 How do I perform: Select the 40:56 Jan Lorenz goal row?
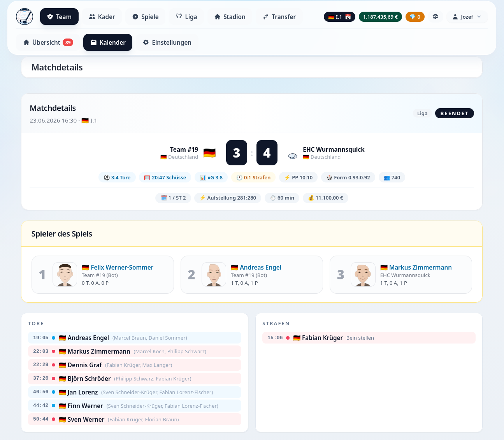pos(135,392)
